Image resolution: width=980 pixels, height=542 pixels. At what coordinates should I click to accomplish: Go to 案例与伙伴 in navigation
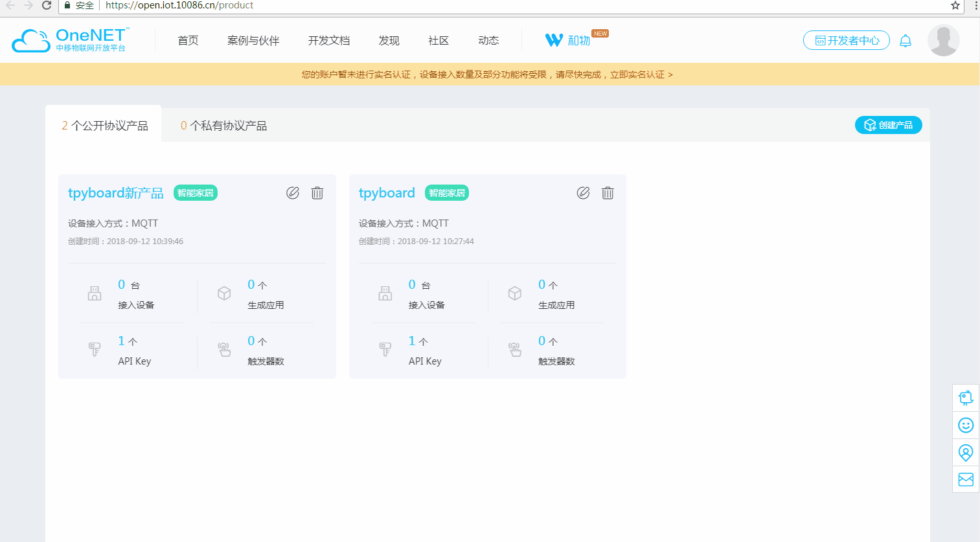[253, 41]
